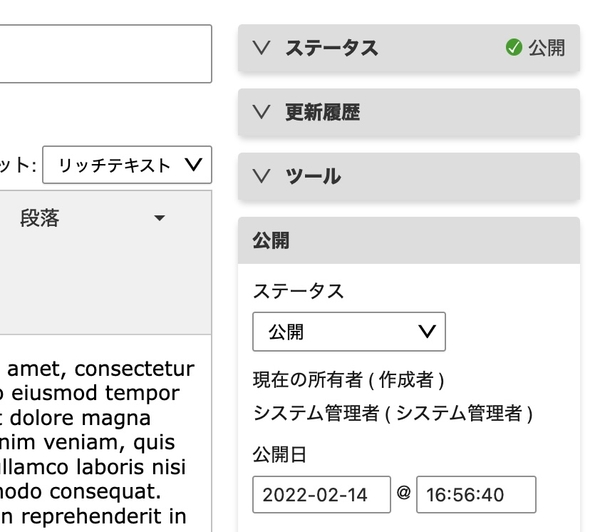Click the chevron arrow in 公開 select
This screenshot has height=532, width=600.
pos(427,331)
